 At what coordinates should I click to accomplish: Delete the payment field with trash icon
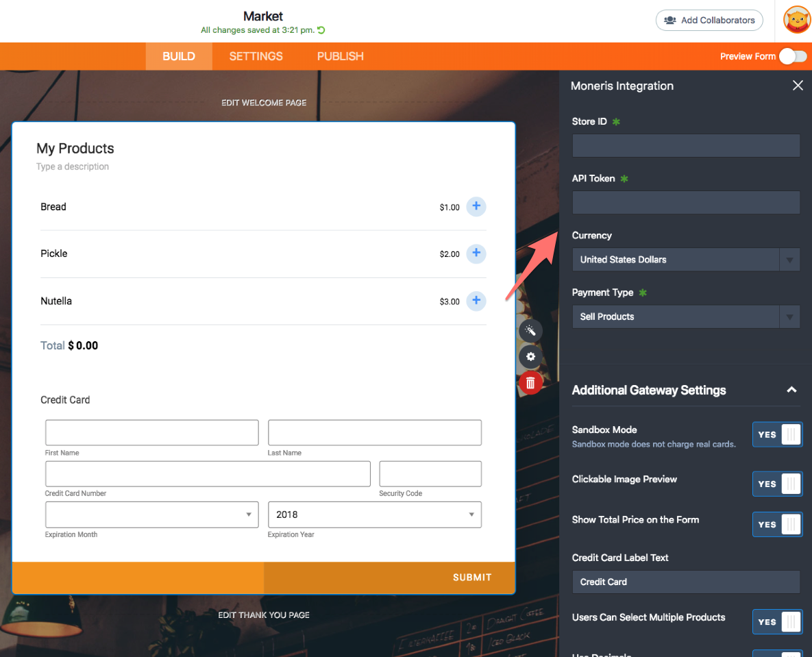click(530, 382)
